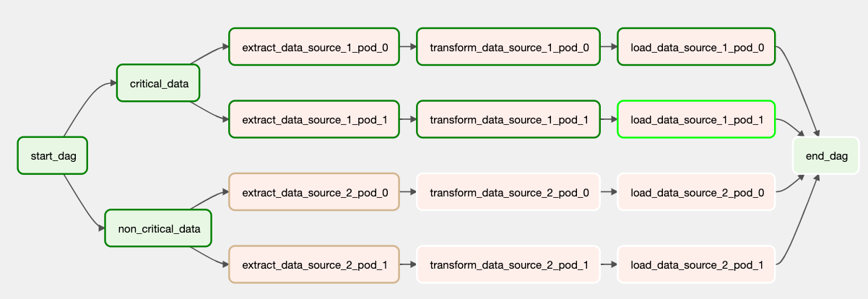868x299 pixels.
Task: Select the load_data_source_1_pod_0 task
Action: (696, 47)
